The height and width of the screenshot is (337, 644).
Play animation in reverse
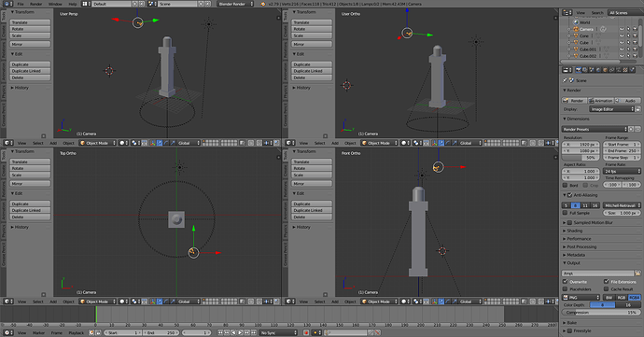[233, 332]
